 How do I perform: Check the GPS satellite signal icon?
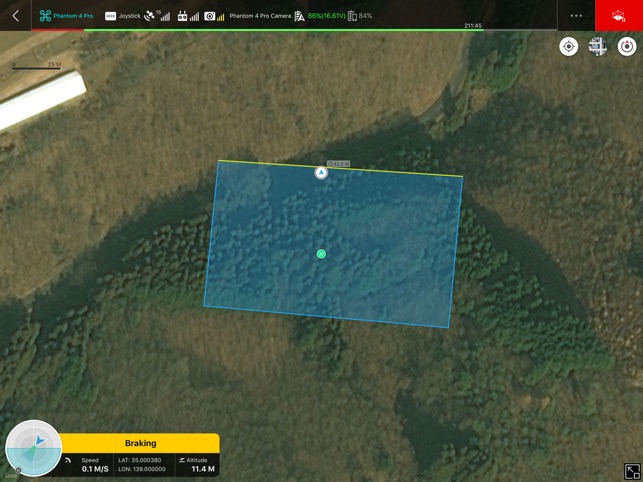(x=157, y=16)
